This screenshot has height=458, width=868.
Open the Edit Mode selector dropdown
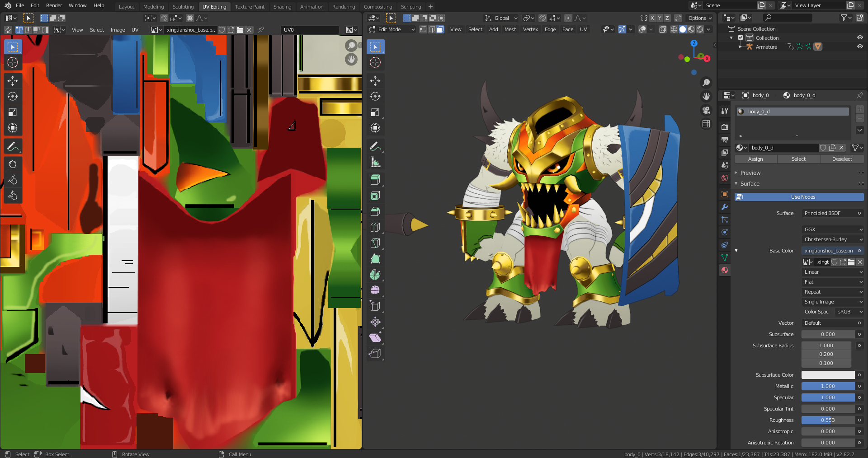[392, 29]
